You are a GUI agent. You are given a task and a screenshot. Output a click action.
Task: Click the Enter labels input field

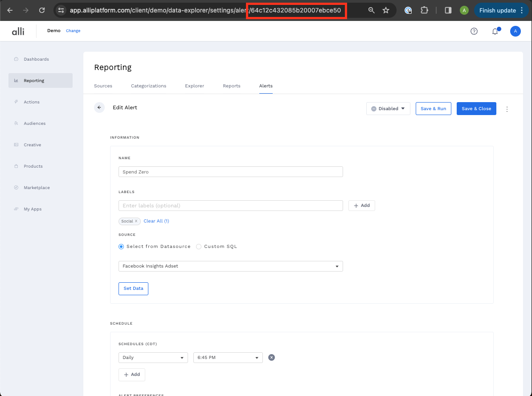[x=231, y=206]
